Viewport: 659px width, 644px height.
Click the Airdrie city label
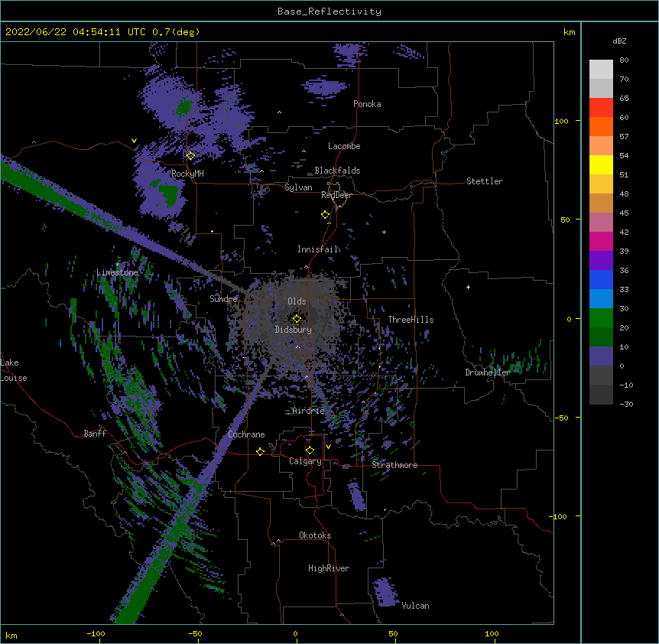[309, 411]
